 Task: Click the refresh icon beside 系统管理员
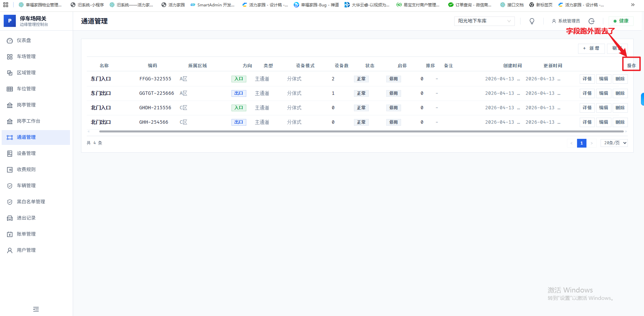(x=591, y=21)
